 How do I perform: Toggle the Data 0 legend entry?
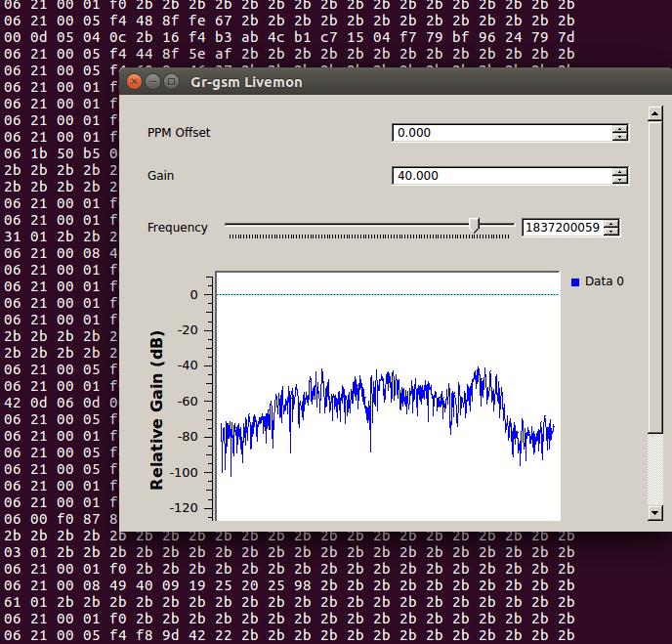(598, 281)
